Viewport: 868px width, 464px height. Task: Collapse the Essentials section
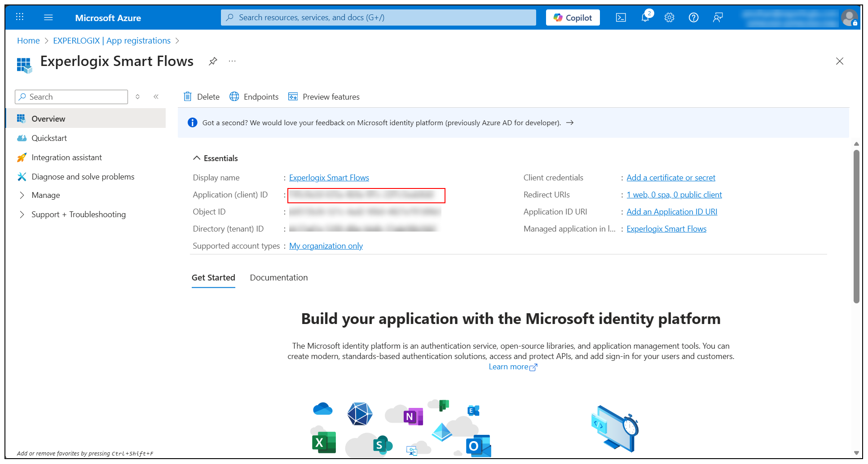click(x=216, y=158)
